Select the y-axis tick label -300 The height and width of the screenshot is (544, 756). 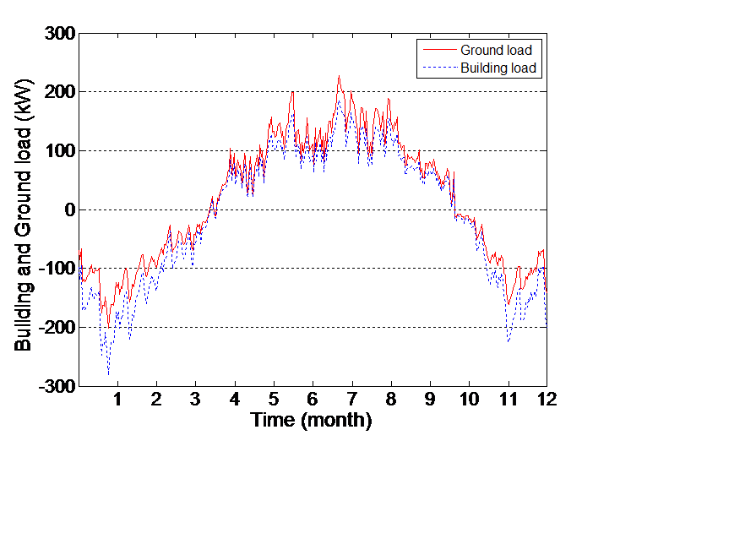click(x=57, y=386)
